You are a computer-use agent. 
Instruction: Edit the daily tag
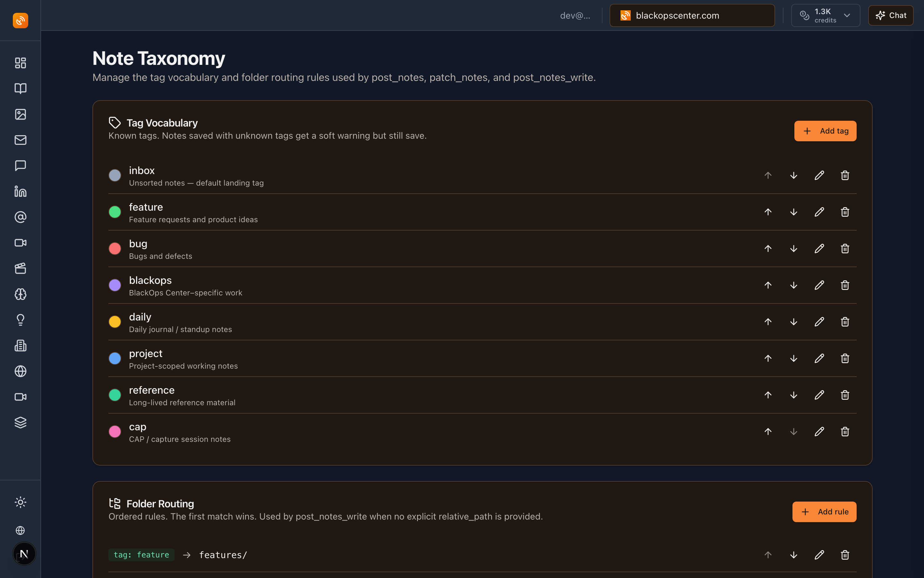pyautogui.click(x=819, y=322)
